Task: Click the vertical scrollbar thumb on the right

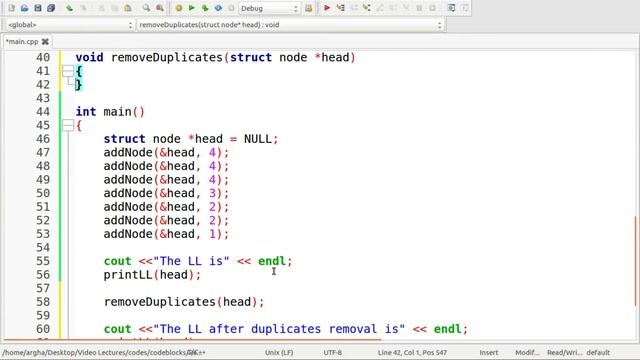Action: pos(635,261)
